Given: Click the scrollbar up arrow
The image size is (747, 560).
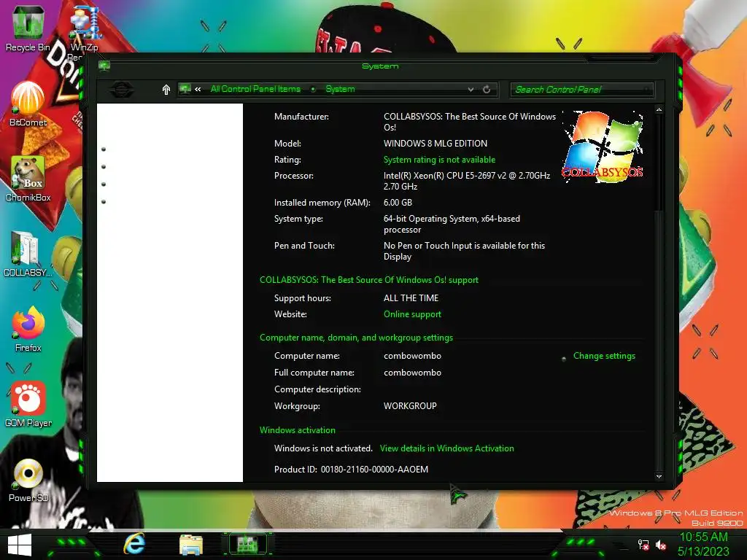Looking at the screenshot, I should (x=659, y=110).
